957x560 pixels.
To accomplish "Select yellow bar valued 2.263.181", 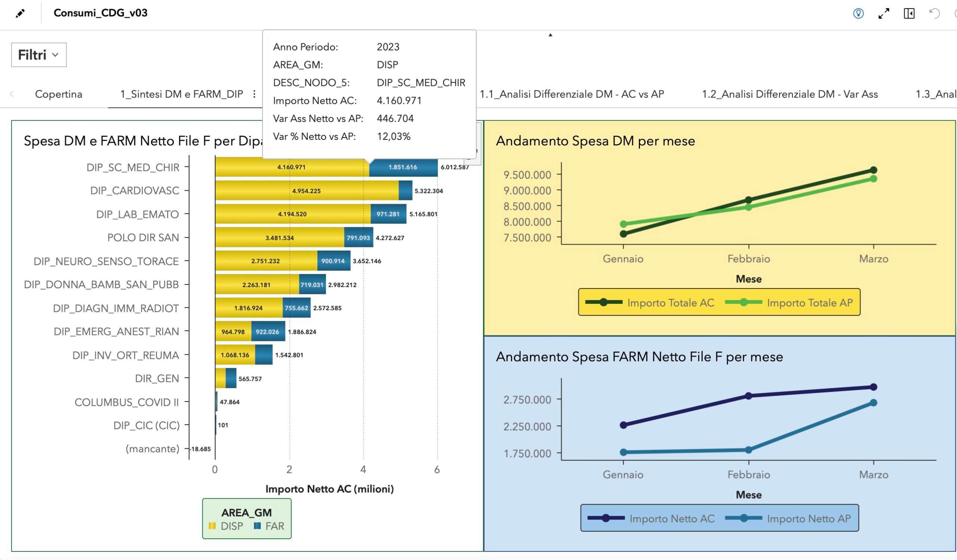I will pyautogui.click(x=257, y=284).
